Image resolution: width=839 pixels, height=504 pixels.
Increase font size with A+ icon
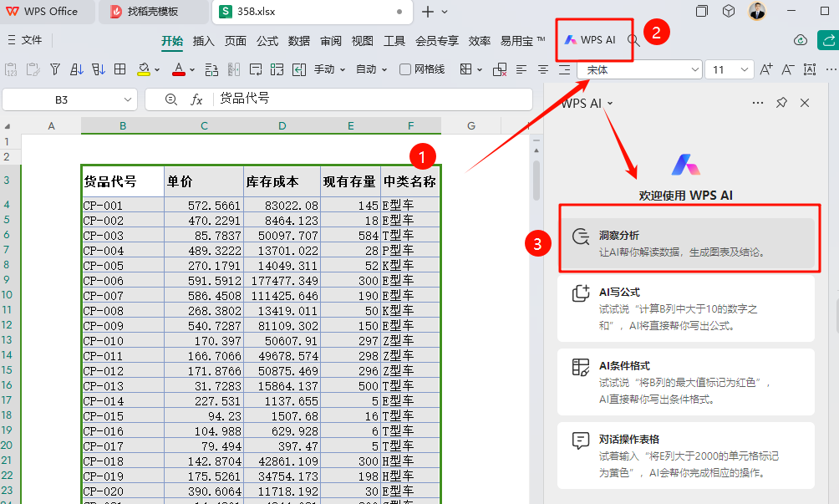point(766,69)
